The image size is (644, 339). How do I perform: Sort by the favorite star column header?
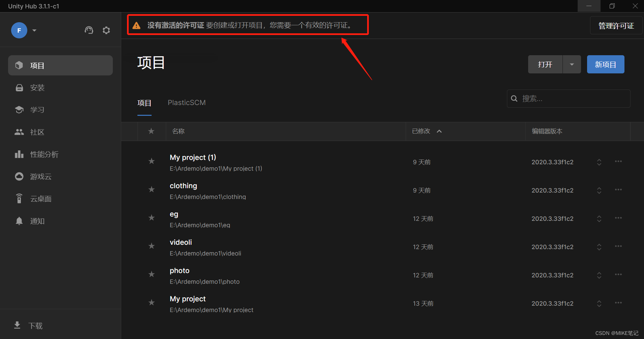click(x=152, y=131)
